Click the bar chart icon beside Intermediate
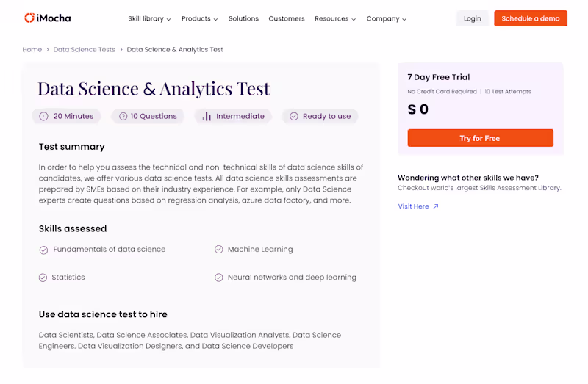The height and width of the screenshot is (384, 588). coord(207,116)
